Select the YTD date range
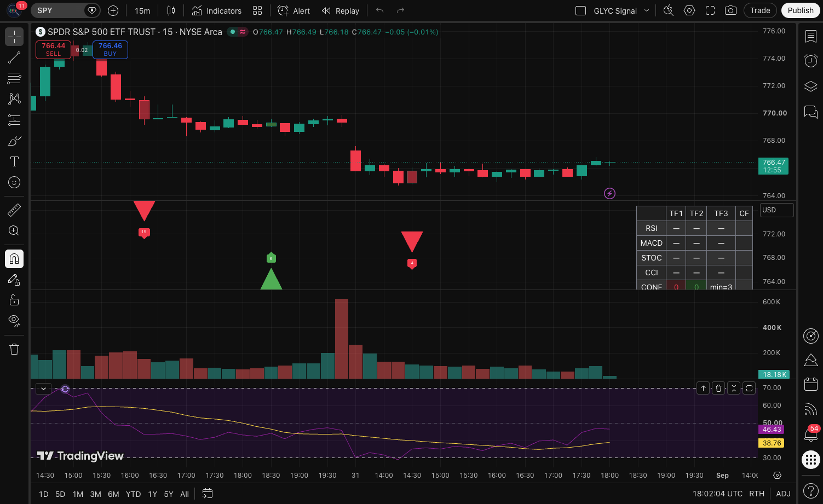This screenshot has height=504, width=823. (133, 494)
